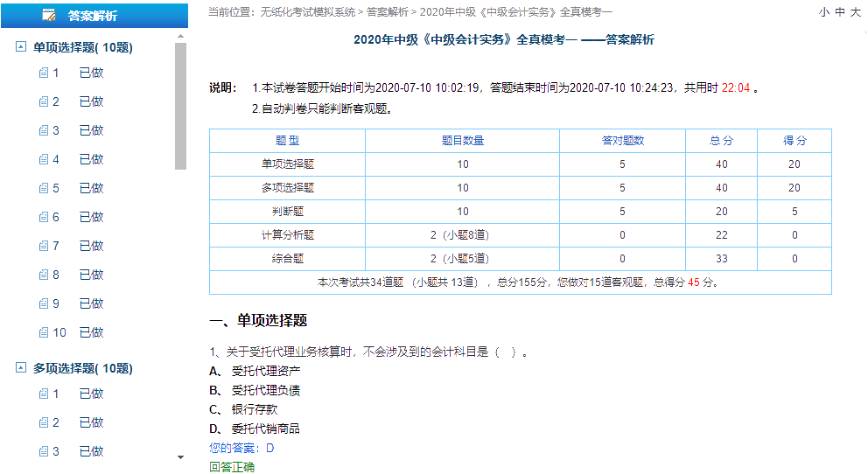Viewport: 868px width, 474px height.
Task: Select 已做 status of single-choice question 10
Action: click(x=91, y=332)
